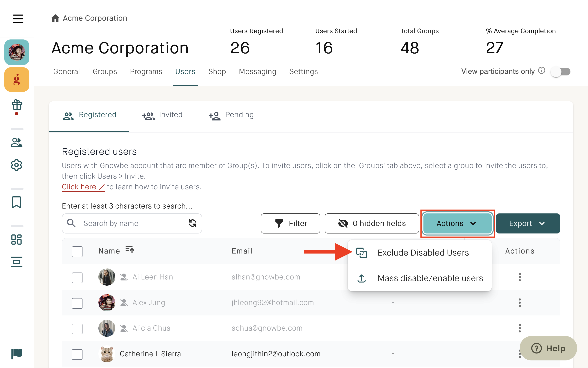Open the gear settings icon in sidebar
This screenshot has width=588, height=368.
(x=17, y=165)
